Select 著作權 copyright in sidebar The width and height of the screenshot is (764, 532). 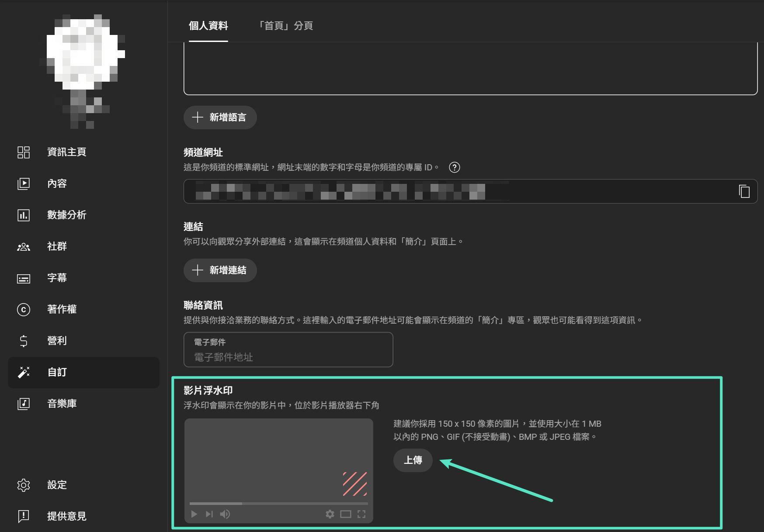pos(62,309)
